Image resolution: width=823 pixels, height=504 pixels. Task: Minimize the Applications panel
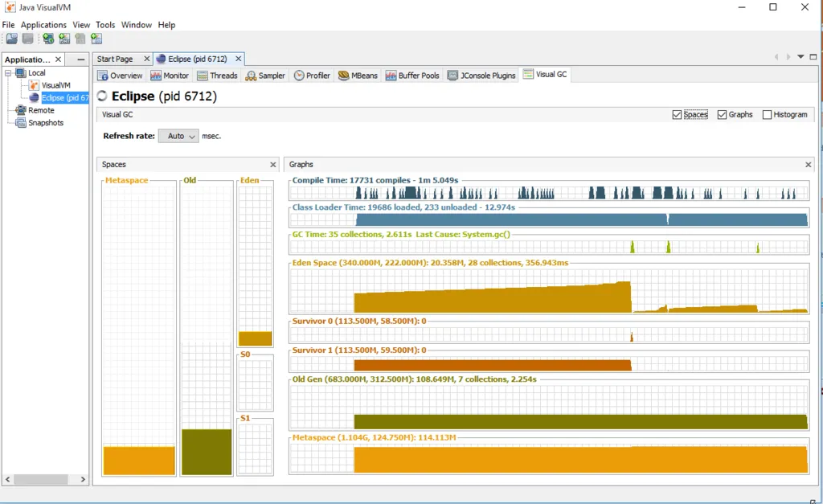click(81, 59)
